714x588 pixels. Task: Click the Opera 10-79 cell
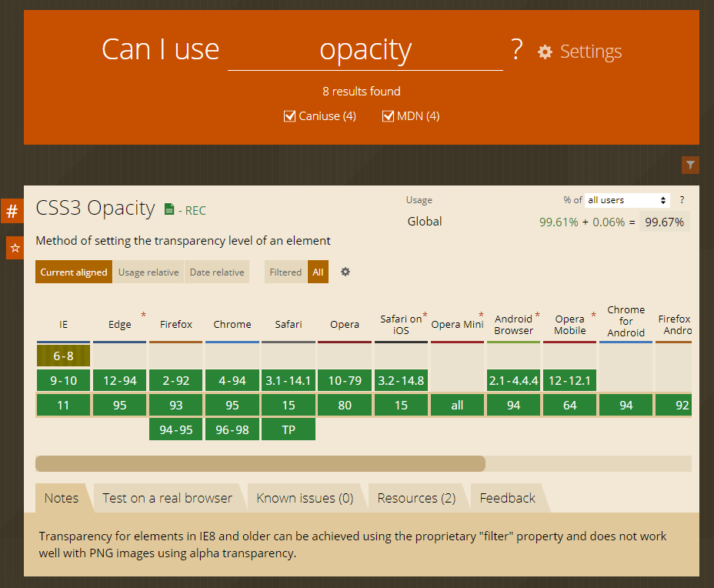point(345,380)
